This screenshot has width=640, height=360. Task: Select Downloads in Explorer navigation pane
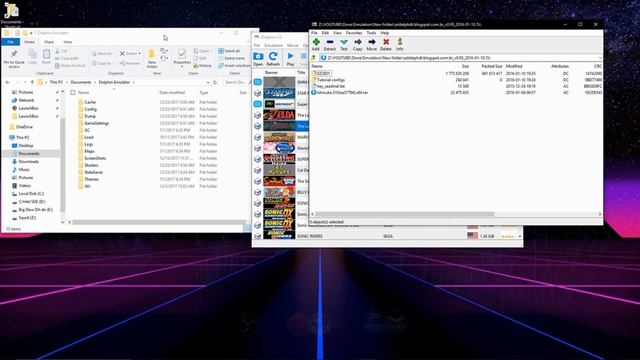29,162
